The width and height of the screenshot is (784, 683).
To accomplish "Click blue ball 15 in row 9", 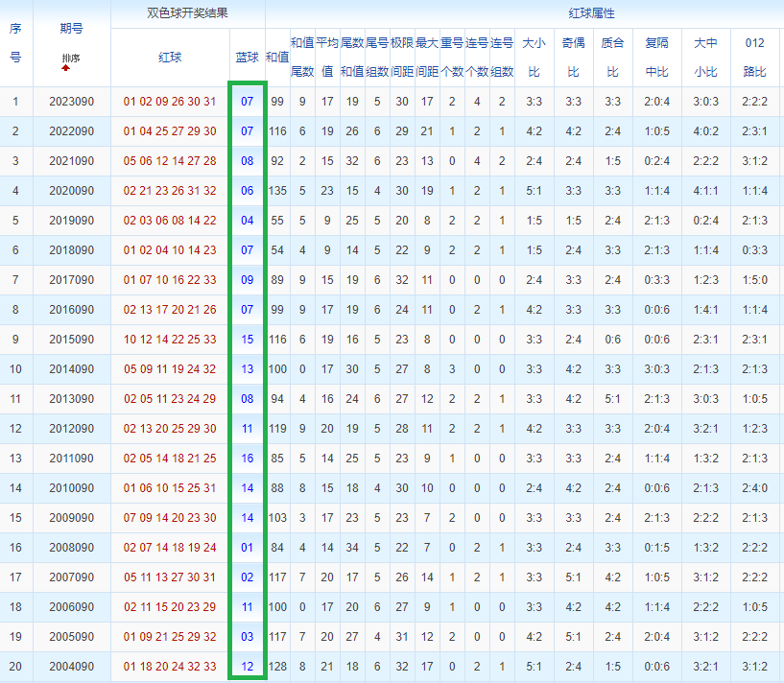I will 247,340.
